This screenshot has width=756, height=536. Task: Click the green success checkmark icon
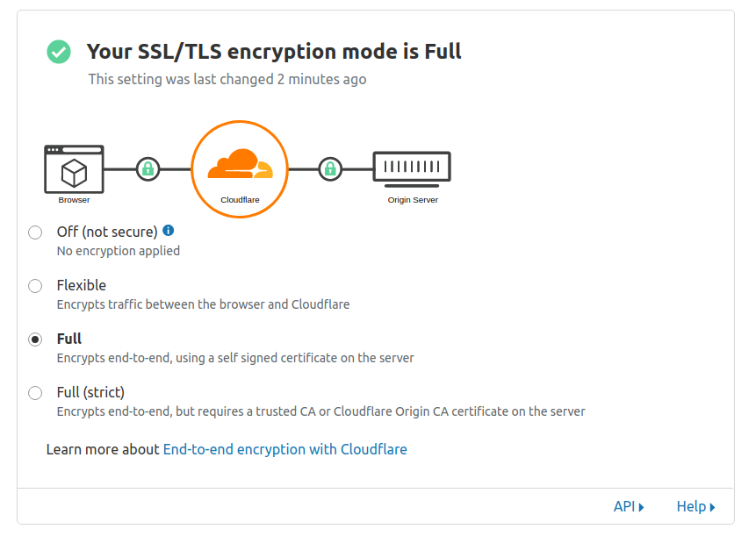point(58,52)
